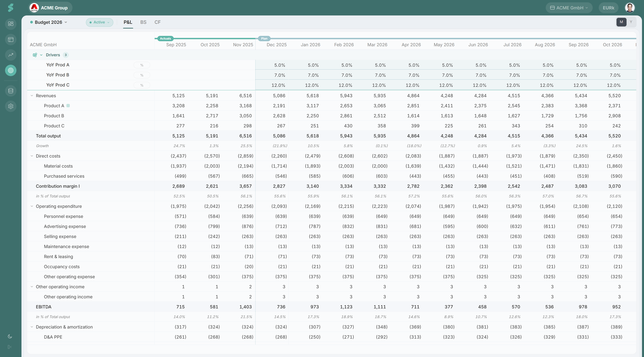Open the database icon in sidebar
Image resolution: width=644 pixels, height=357 pixels.
[x=11, y=91]
